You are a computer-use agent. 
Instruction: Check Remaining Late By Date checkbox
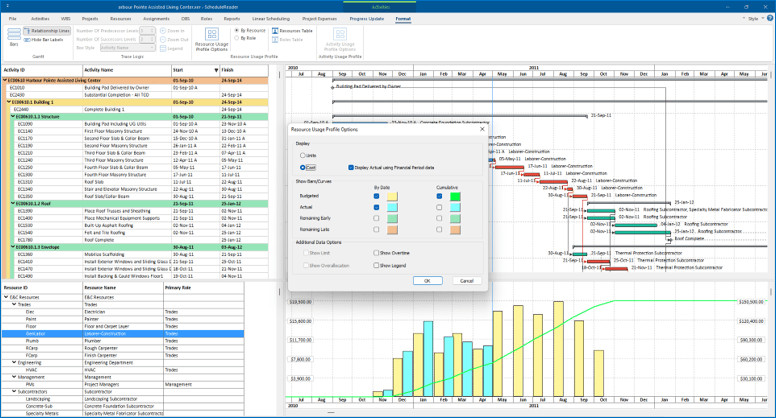[x=376, y=230]
